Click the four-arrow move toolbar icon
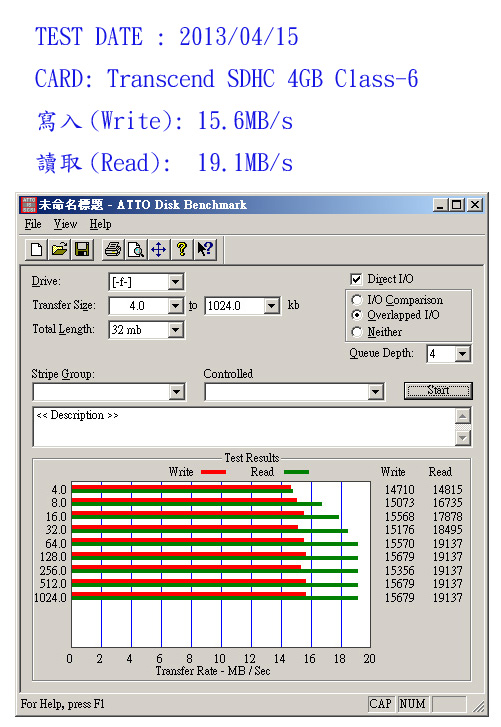501x727 pixels. click(159, 249)
